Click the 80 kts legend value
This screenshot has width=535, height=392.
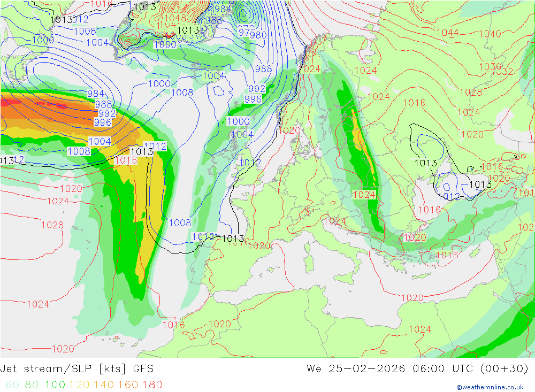point(32,385)
